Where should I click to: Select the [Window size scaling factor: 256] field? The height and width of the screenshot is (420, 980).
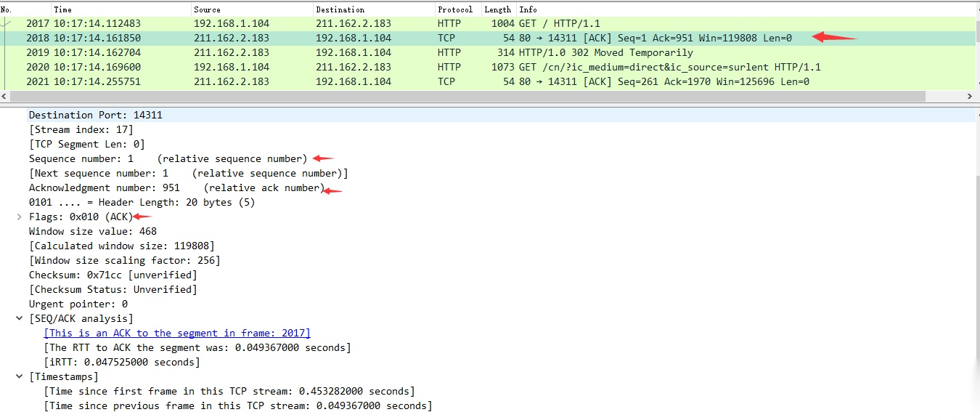pos(125,260)
